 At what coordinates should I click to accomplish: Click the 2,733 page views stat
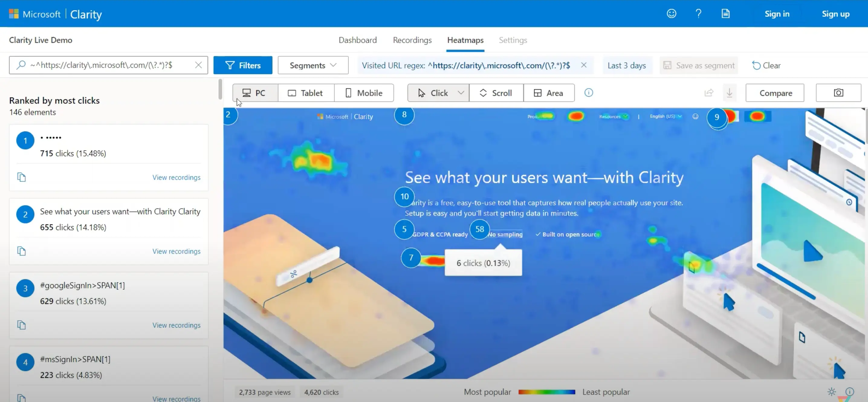[x=265, y=392]
